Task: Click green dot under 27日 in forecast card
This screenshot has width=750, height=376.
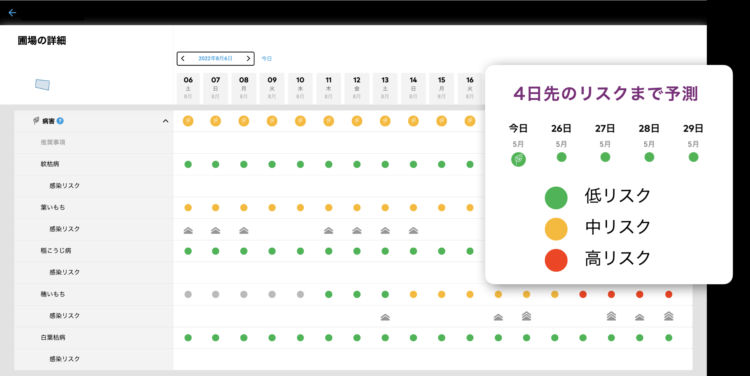Action: coord(605,157)
